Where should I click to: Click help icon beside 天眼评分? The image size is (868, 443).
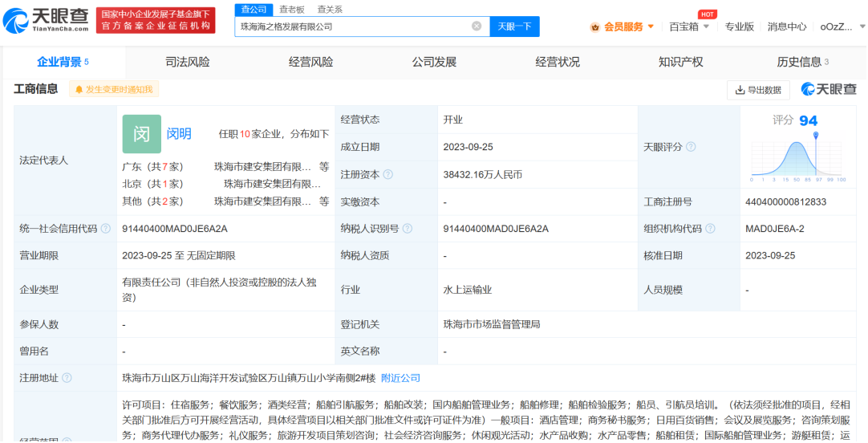(x=691, y=147)
